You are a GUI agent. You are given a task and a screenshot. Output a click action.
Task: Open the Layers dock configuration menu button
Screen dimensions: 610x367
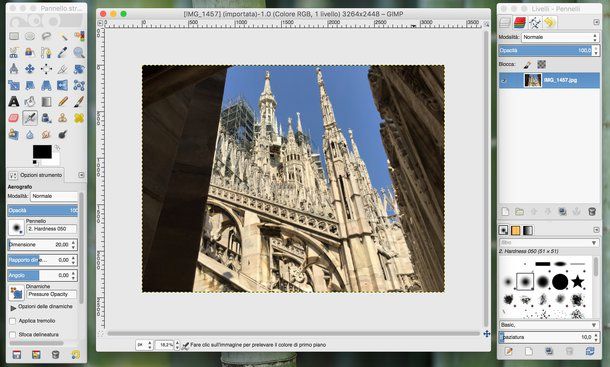596,22
